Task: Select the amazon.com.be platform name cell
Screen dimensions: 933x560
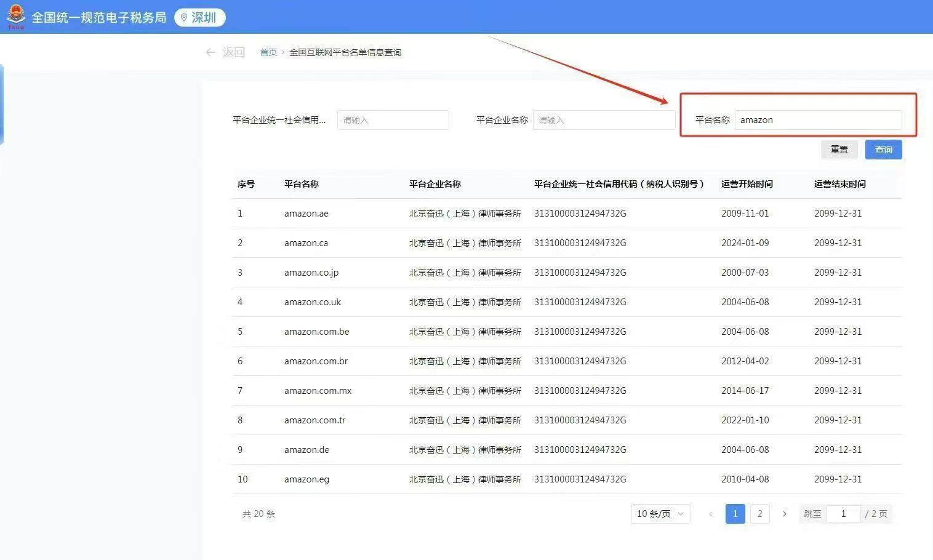Action: click(317, 332)
